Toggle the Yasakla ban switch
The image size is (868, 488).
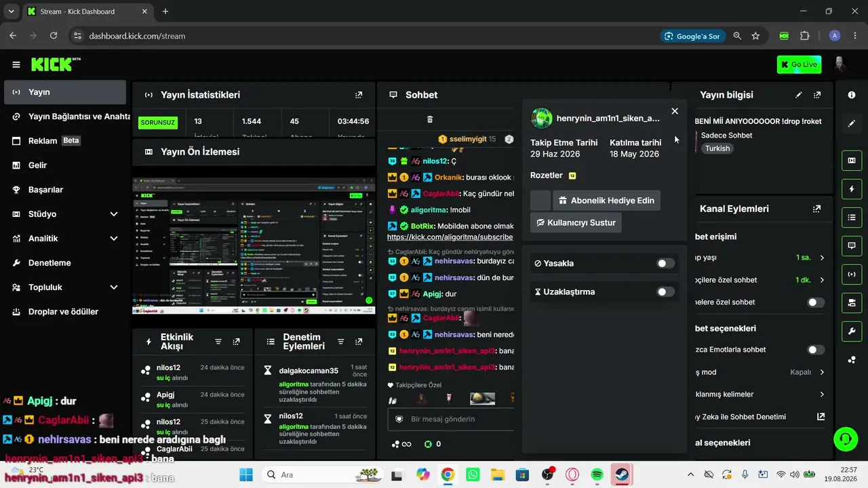(x=666, y=263)
